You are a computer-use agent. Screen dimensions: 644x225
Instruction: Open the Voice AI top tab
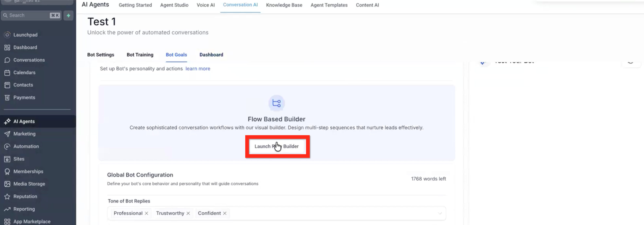click(x=205, y=5)
